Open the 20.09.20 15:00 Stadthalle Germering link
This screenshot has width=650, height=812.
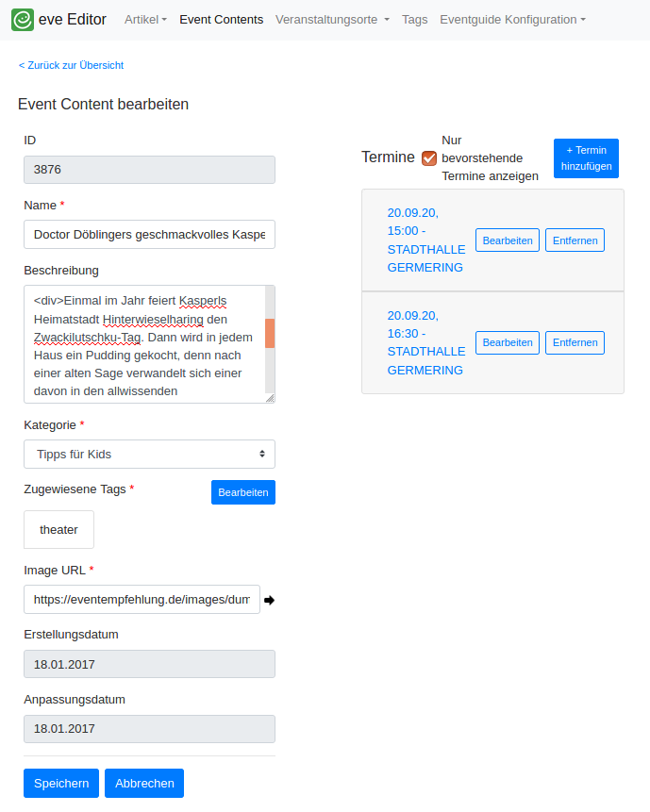(x=425, y=240)
